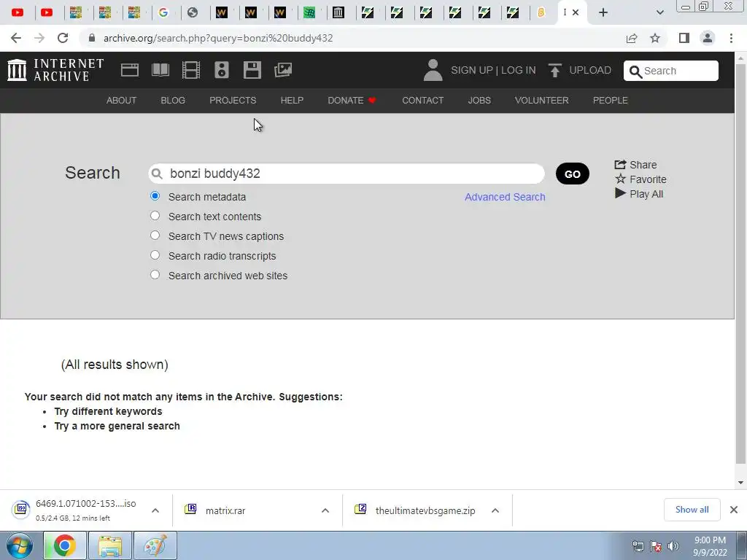Viewport: 747px width, 560px height.
Task: Click the bonzi buddy432 search field
Action: pos(347,174)
